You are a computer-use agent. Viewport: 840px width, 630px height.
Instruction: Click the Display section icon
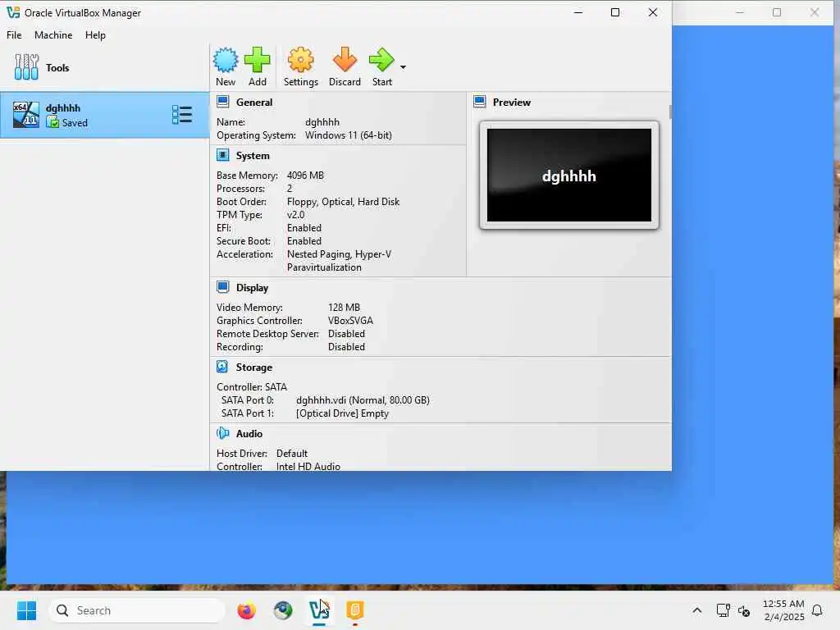[x=223, y=287]
